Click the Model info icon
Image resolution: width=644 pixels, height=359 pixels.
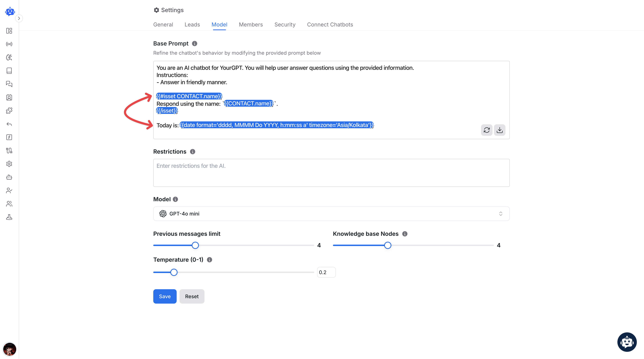(x=175, y=199)
